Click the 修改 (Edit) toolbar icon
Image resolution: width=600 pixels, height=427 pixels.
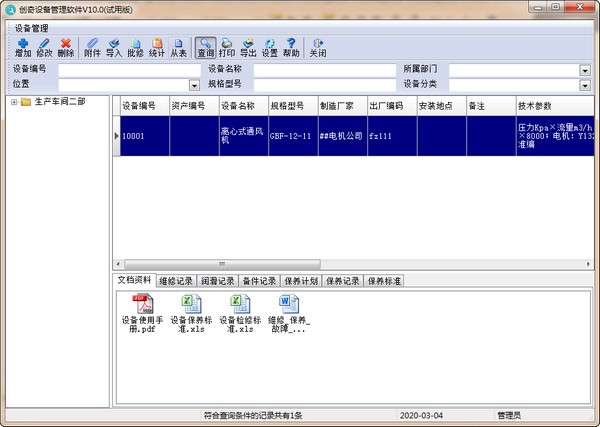[x=44, y=46]
